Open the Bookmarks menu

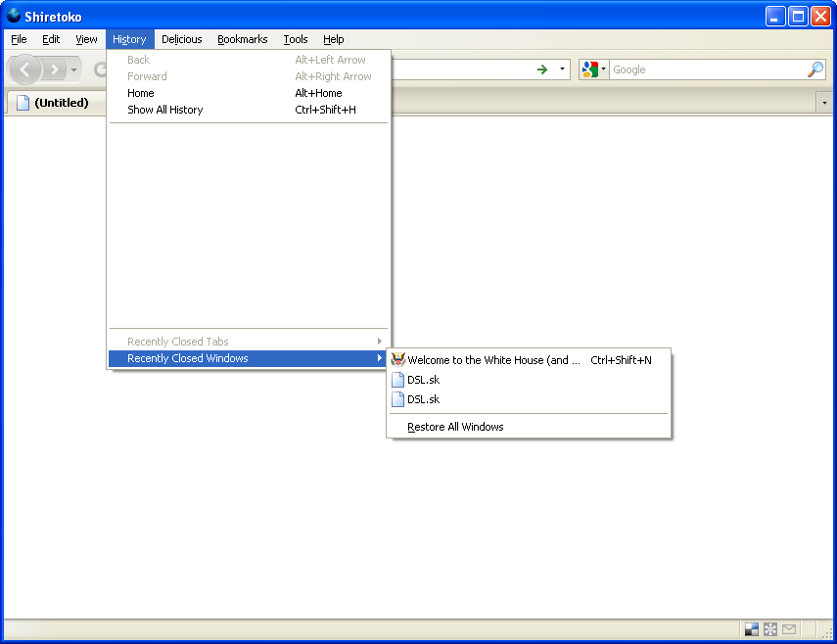click(242, 39)
